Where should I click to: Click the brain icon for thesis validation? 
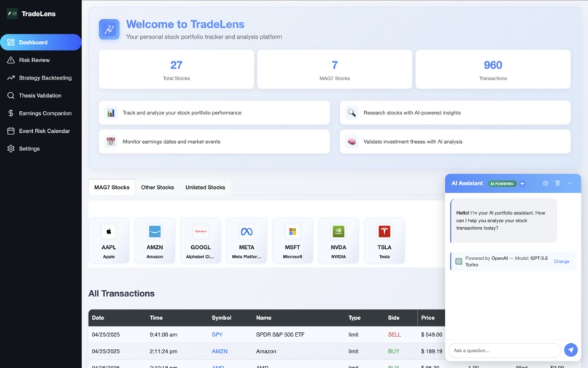pyautogui.click(x=352, y=142)
